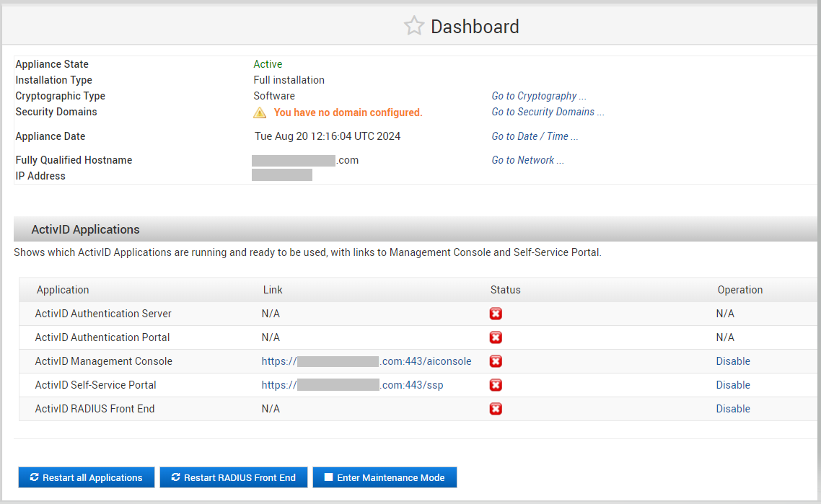Image resolution: width=821 pixels, height=504 pixels.
Task: Click the favorite star icon beside Dashboard
Action: pos(413,27)
